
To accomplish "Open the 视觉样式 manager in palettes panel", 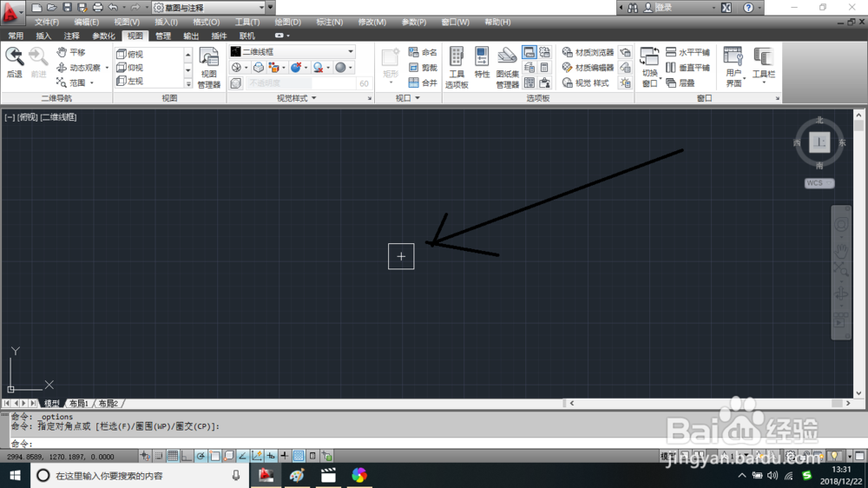I will point(586,82).
